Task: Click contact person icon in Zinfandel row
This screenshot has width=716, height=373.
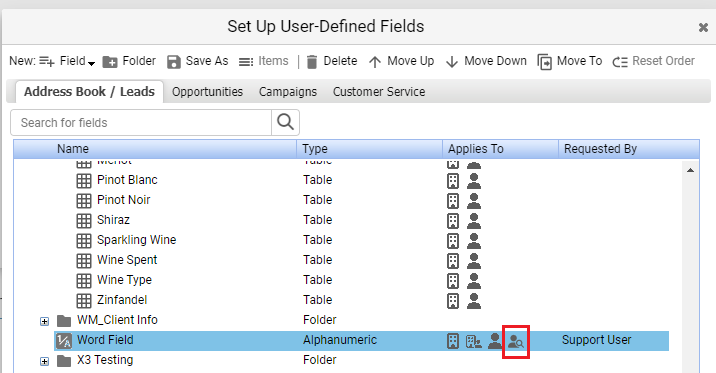Action: click(x=474, y=301)
